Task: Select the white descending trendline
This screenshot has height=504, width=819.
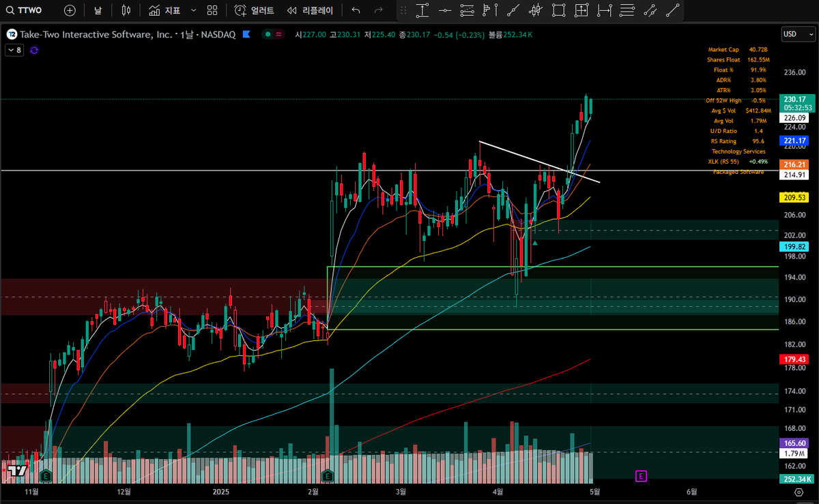Action: [539, 162]
